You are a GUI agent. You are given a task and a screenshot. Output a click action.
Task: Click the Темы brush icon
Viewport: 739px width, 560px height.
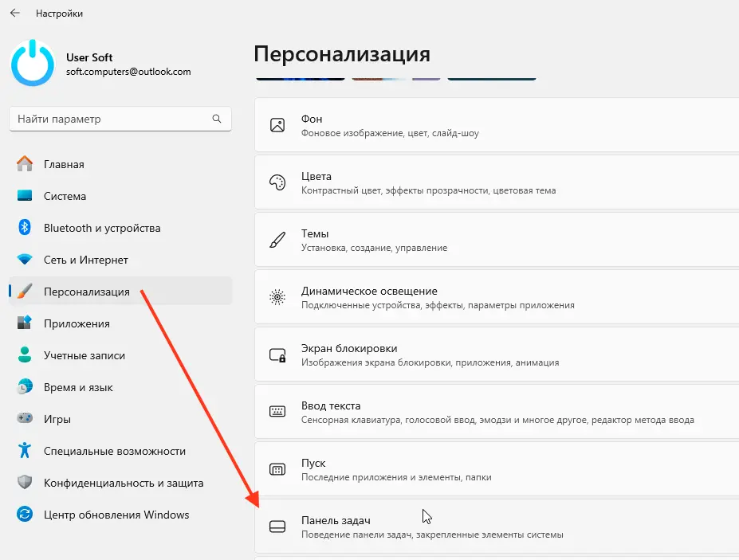277,240
